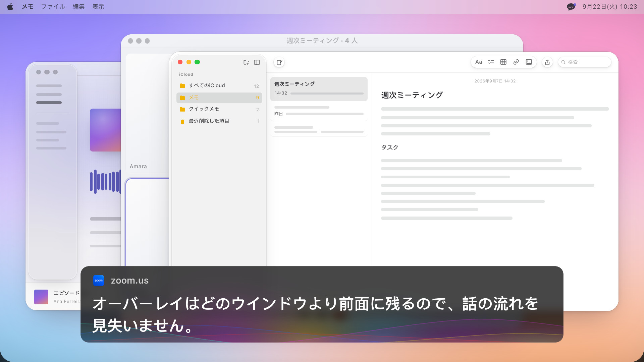Image resolution: width=644 pixels, height=362 pixels.
Task: Click the iCloud section header
Action: point(186,74)
